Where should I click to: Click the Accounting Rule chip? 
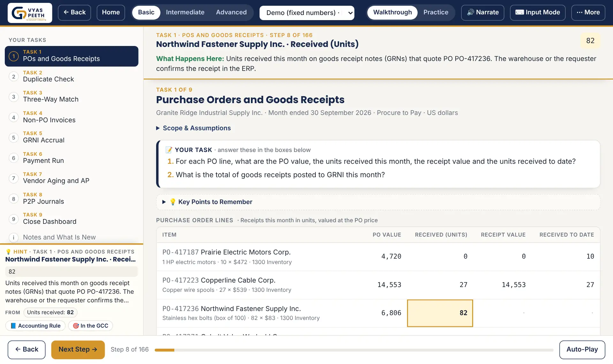pyautogui.click(x=35, y=326)
